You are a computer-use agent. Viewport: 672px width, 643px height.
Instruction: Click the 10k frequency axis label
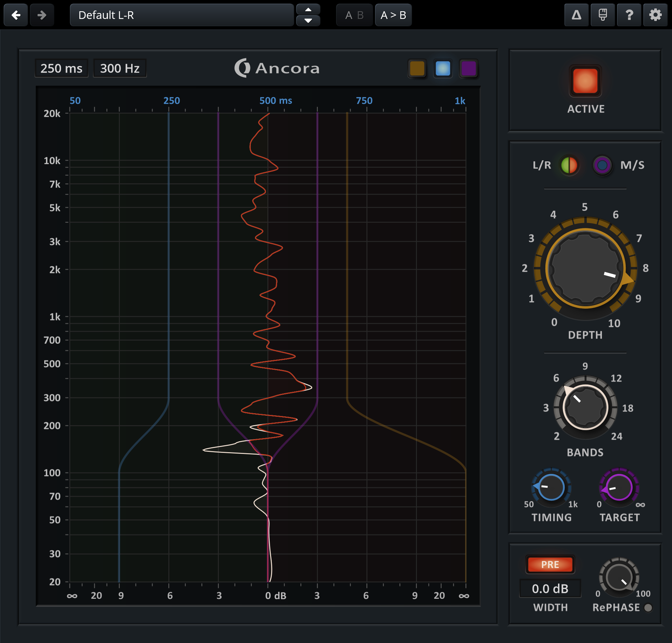point(52,161)
